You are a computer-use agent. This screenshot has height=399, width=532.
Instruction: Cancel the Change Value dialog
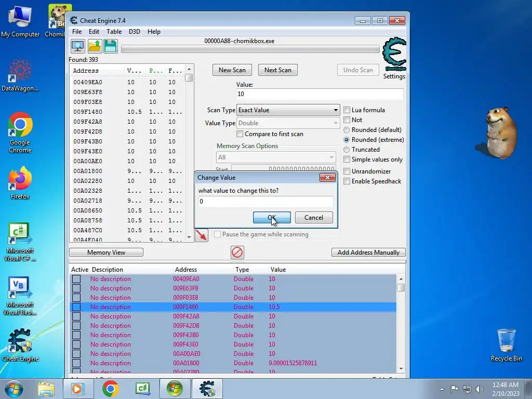tap(314, 218)
